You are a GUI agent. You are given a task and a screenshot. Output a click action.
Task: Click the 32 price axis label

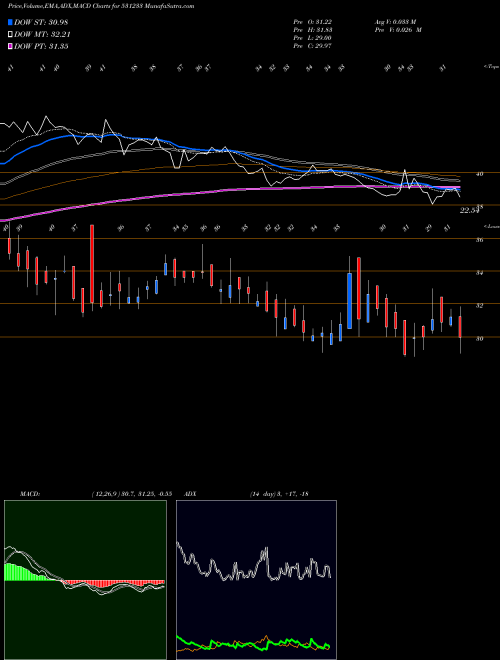pos(479,306)
